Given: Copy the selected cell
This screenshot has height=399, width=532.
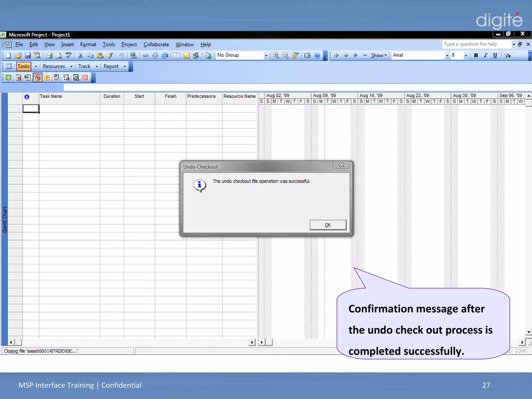Looking at the screenshot, I should click(90, 55).
